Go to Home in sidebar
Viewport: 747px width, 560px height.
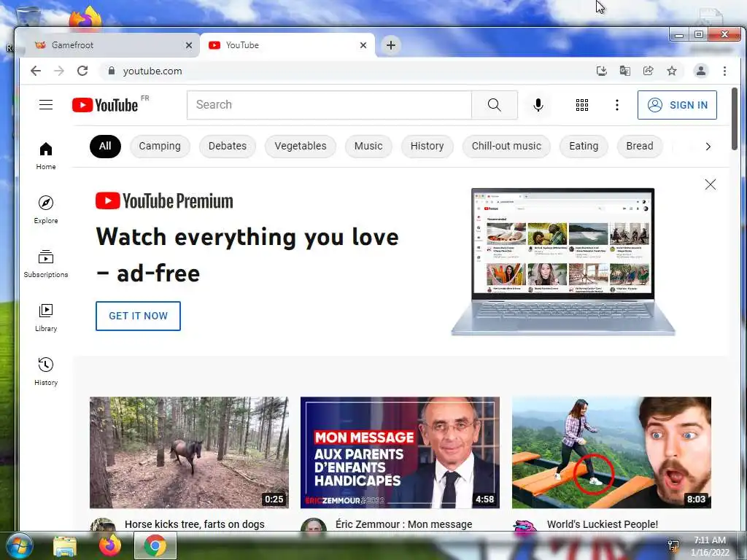tap(46, 156)
